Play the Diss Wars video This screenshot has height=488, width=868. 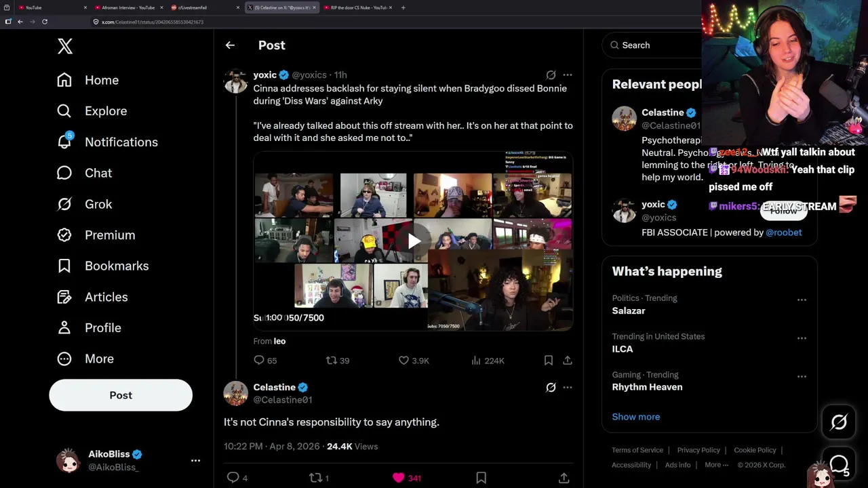[414, 241]
